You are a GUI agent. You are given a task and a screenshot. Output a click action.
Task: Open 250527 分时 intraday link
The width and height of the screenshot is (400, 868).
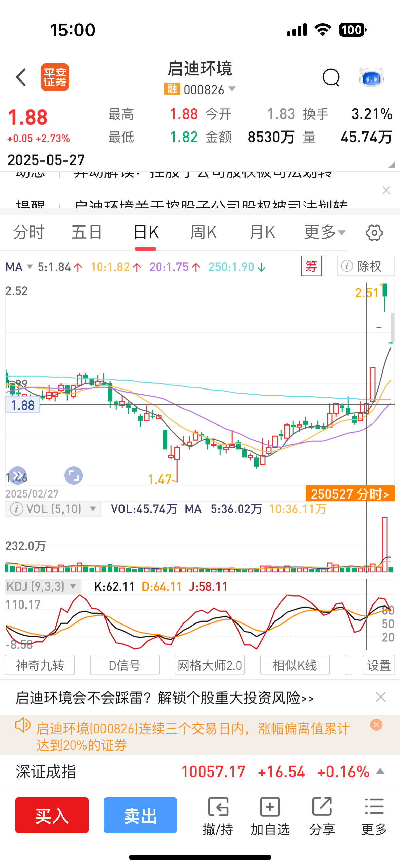coord(350,493)
